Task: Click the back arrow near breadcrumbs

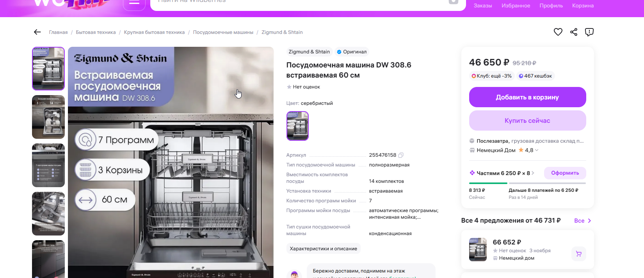Action: point(37,32)
